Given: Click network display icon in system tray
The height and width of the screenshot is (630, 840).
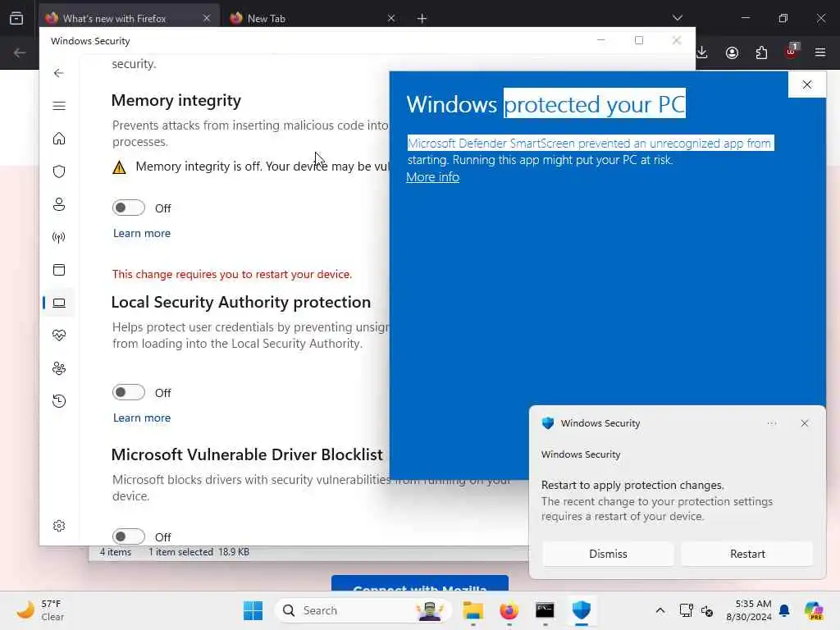Looking at the screenshot, I should [687, 610].
